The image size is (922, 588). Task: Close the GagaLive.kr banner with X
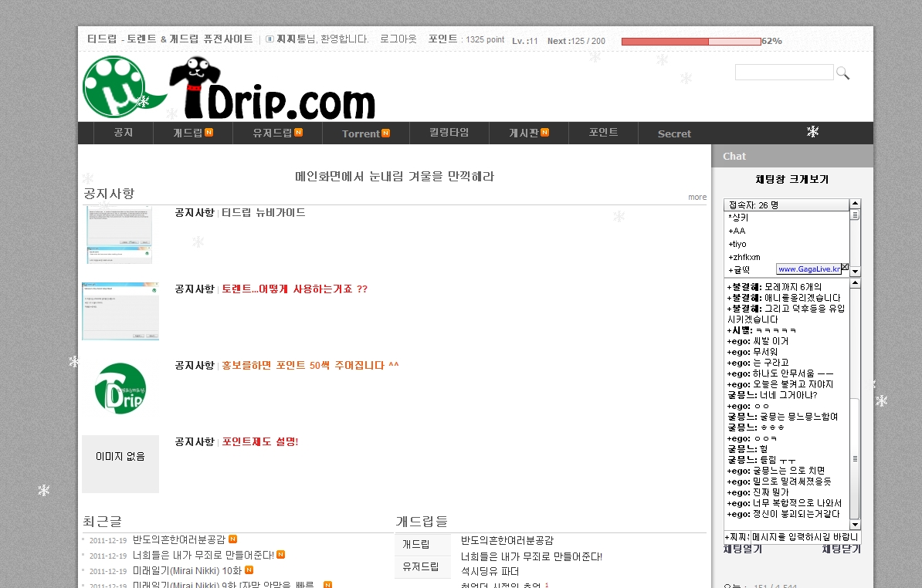coord(844,267)
